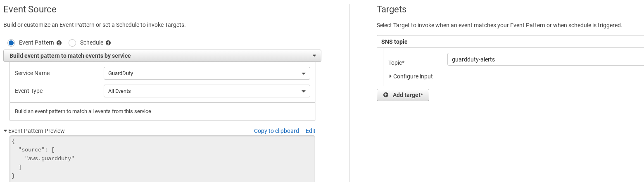Click the caret on the Service Name dropdown
644x182 pixels.
click(304, 73)
